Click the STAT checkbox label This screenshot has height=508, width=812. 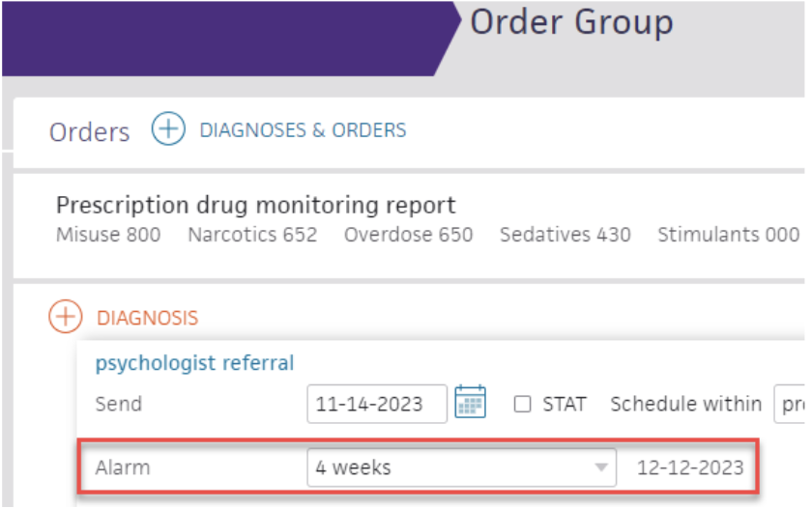(565, 404)
